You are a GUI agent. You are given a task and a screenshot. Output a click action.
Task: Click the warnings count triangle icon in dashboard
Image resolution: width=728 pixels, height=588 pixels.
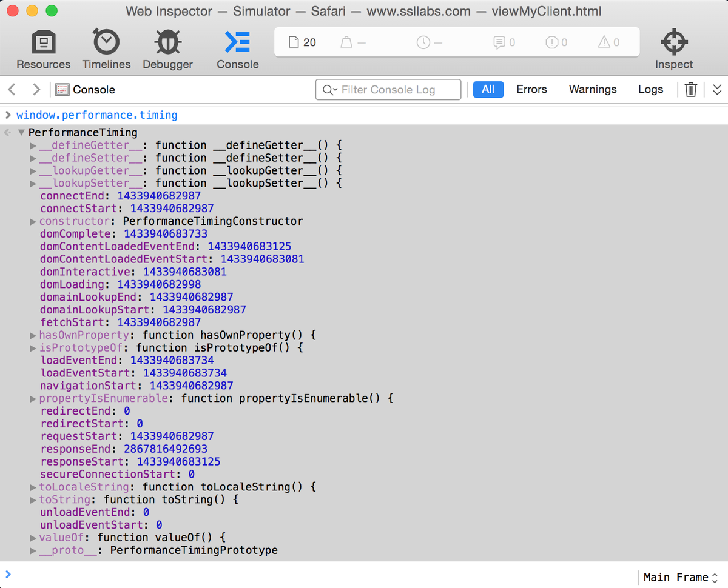604,42
